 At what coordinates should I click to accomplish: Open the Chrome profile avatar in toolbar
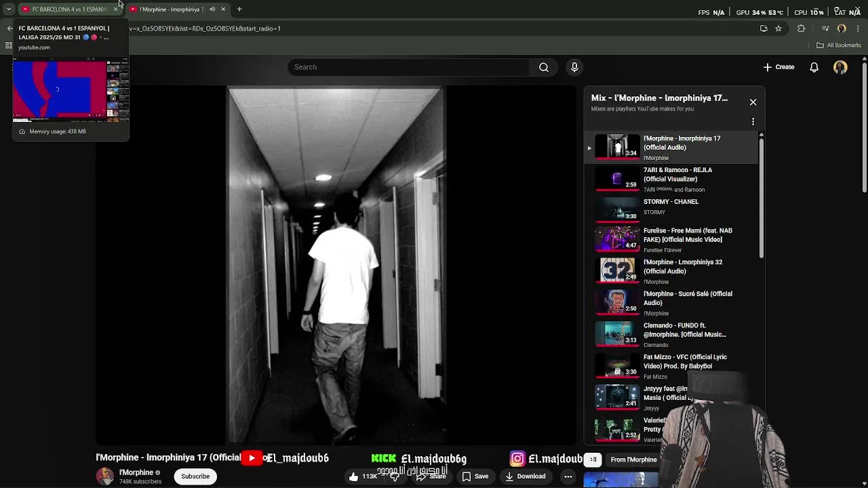coord(842,28)
